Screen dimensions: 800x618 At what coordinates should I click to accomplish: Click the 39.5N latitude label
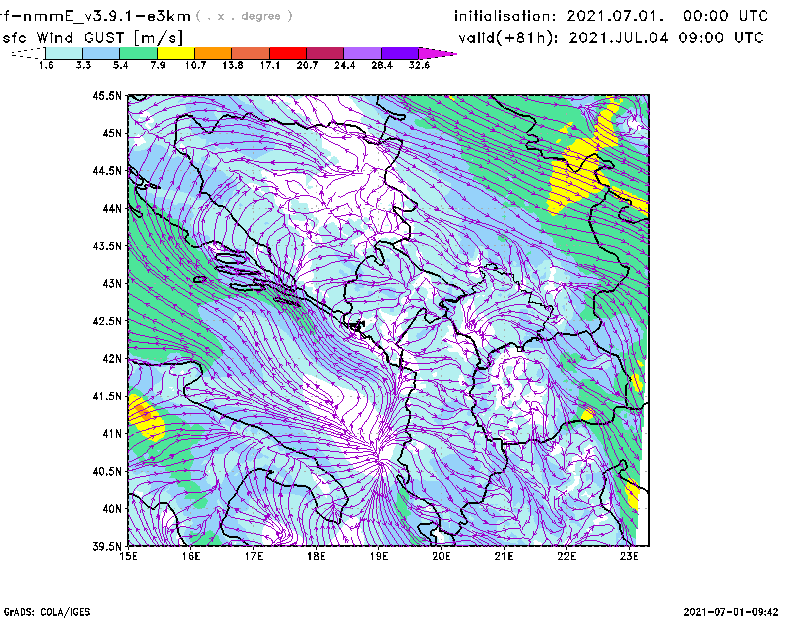coord(107,546)
